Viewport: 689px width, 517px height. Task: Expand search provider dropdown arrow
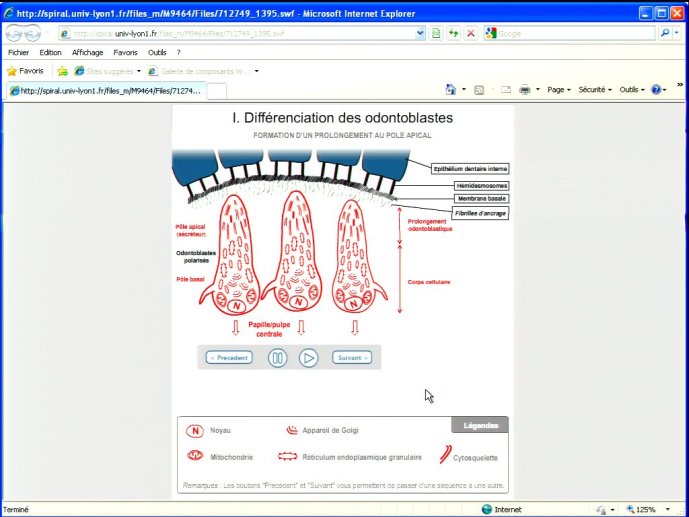677,33
